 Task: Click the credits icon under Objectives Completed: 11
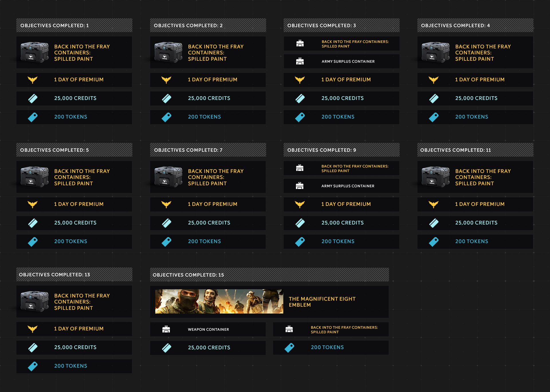pyautogui.click(x=434, y=223)
